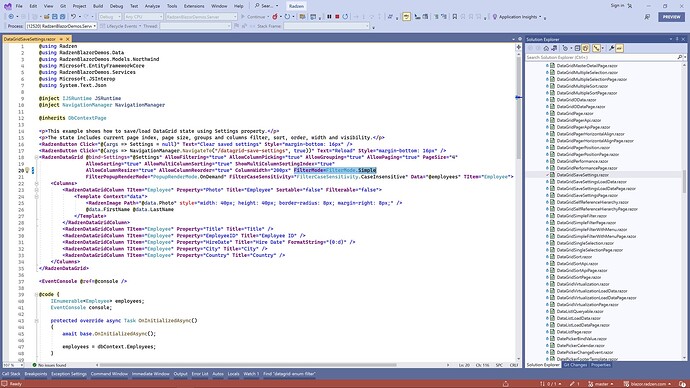This screenshot has height=388, width=690.
Task: Open the master branch dropdown in status bar
Action: 601,384
